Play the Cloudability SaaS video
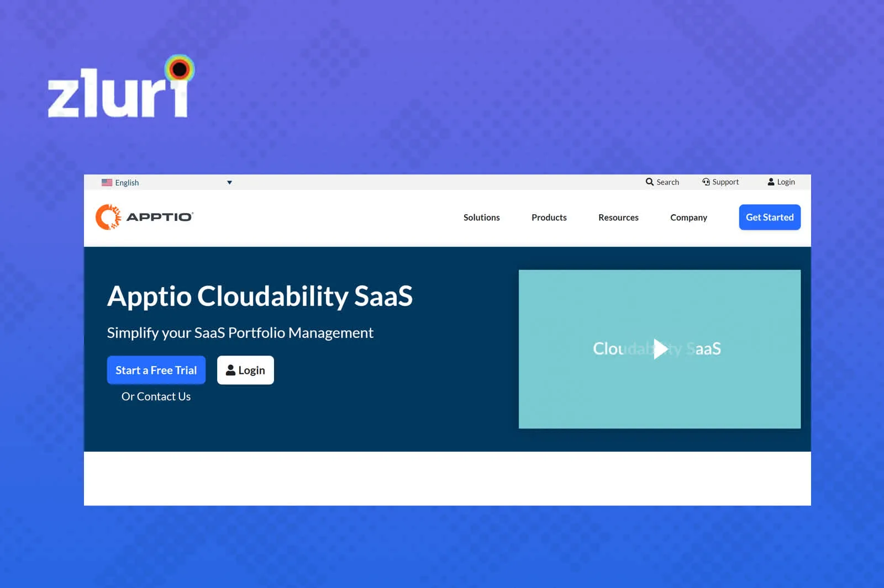This screenshot has width=884, height=588. click(660, 349)
